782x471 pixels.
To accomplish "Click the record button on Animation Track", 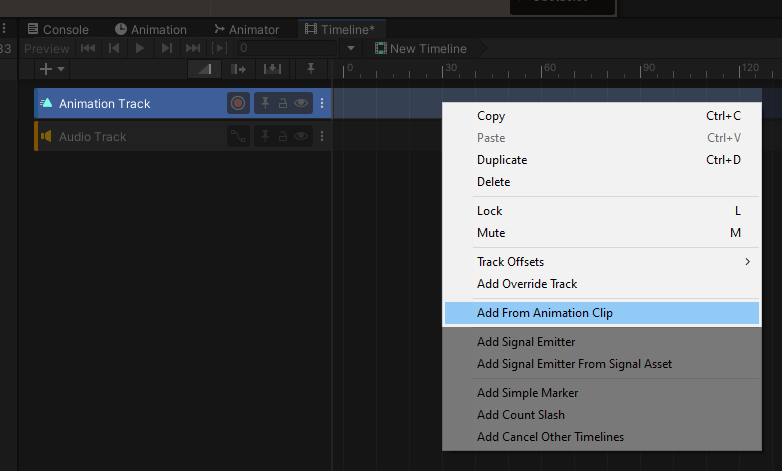I will (238, 103).
